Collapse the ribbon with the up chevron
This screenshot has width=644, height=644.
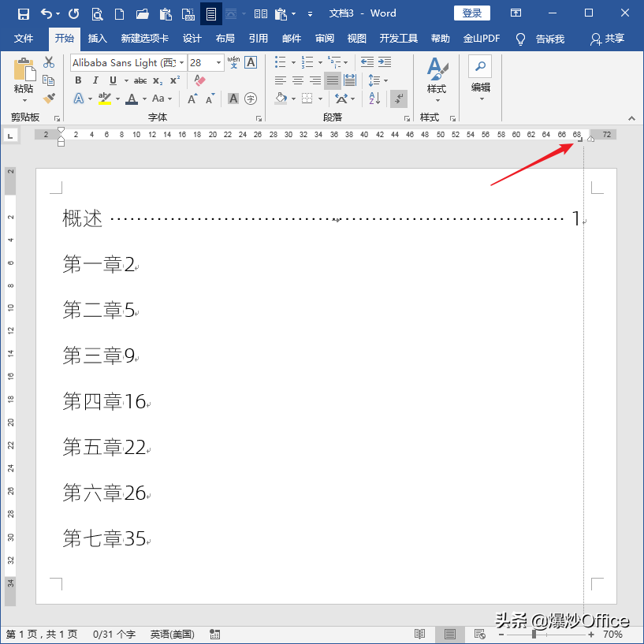coord(631,118)
